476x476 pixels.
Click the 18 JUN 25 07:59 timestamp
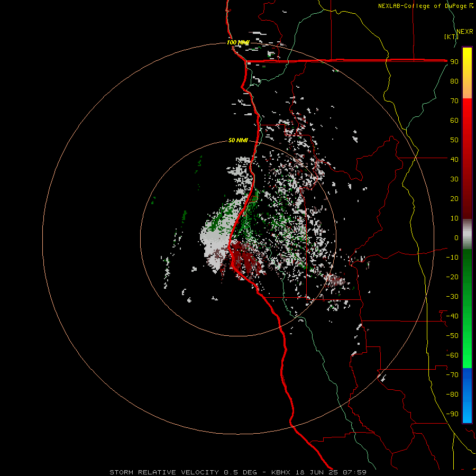[x=331, y=472]
